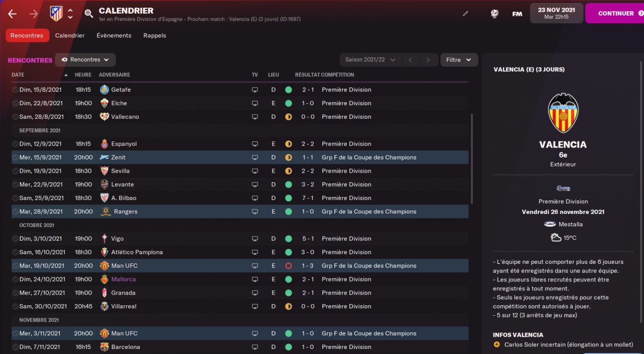Click the TV icon on Getafe row
The height and width of the screenshot is (354, 644).
[255, 90]
